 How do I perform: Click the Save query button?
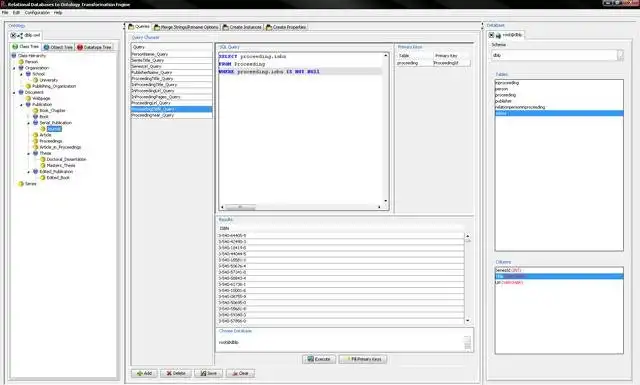[208, 373]
